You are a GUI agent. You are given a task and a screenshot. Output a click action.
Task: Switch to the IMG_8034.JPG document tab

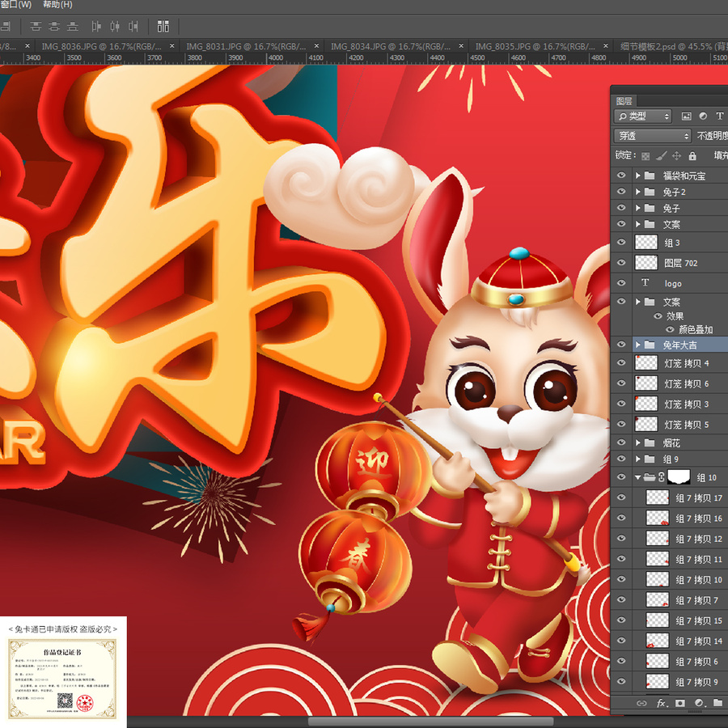pyautogui.click(x=391, y=46)
